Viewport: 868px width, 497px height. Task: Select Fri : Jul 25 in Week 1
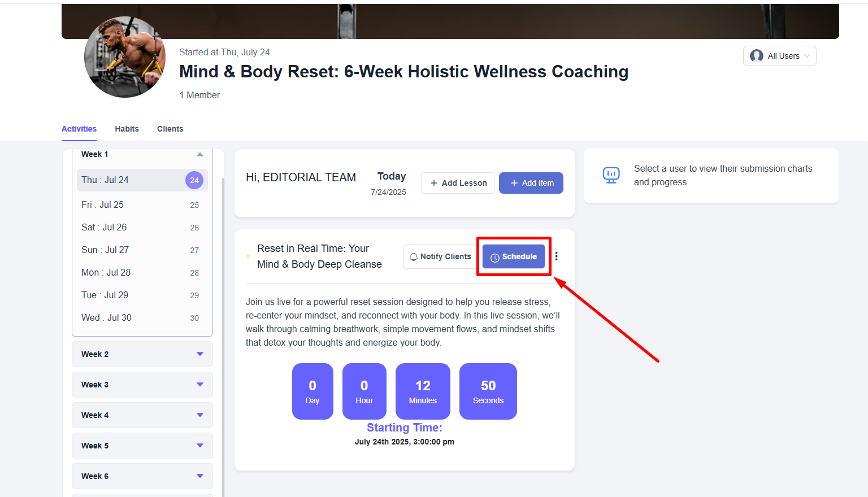click(x=142, y=205)
